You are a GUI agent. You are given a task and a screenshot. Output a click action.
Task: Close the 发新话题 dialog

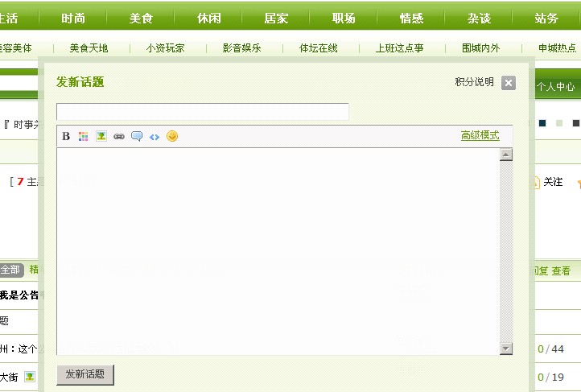point(509,83)
